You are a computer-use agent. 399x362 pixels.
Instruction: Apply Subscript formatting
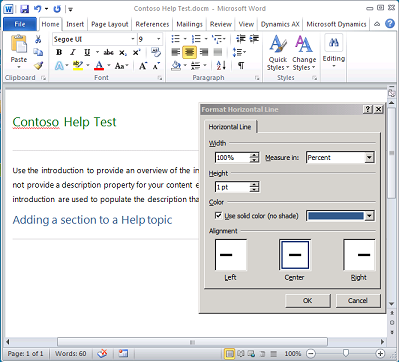click(123, 52)
